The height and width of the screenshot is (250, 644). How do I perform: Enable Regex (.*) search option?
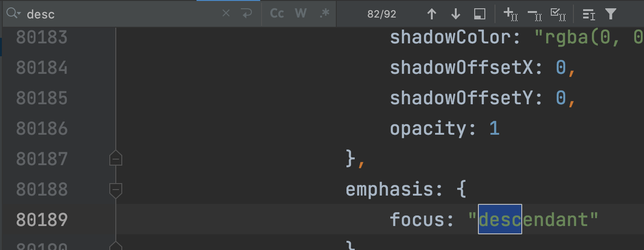click(325, 13)
